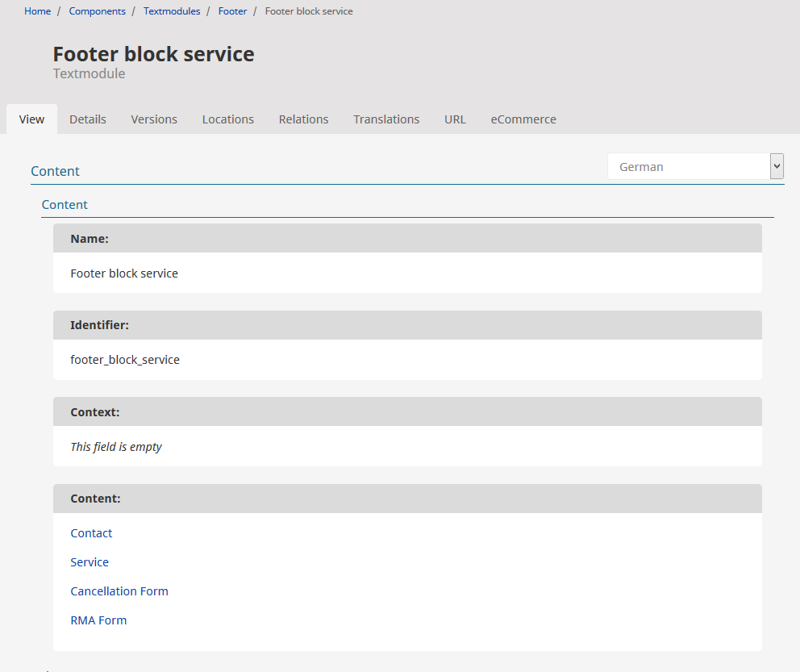Open the German language dropdown
The height and width of the screenshot is (672, 800).
click(695, 167)
